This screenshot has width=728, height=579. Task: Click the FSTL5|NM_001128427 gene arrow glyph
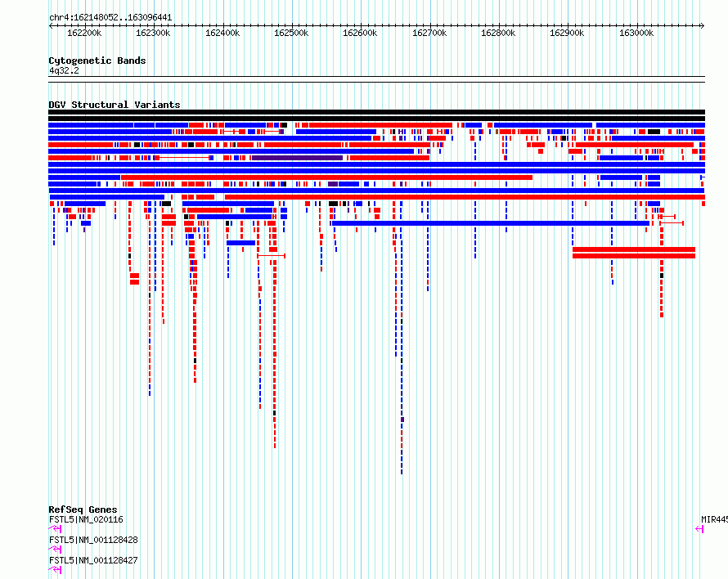pyautogui.click(x=55, y=570)
